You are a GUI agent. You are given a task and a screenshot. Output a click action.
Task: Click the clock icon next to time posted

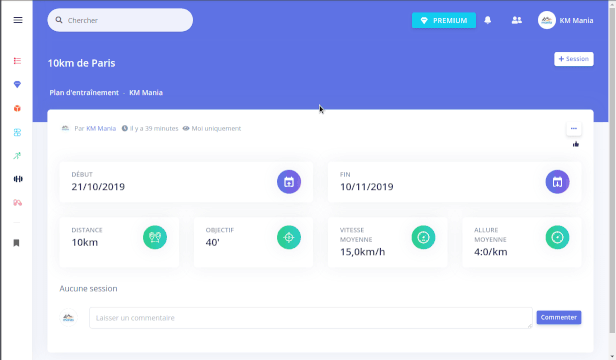click(125, 129)
